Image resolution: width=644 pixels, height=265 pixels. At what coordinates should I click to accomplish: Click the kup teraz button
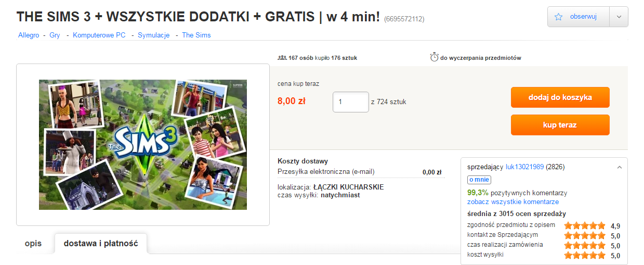click(560, 125)
